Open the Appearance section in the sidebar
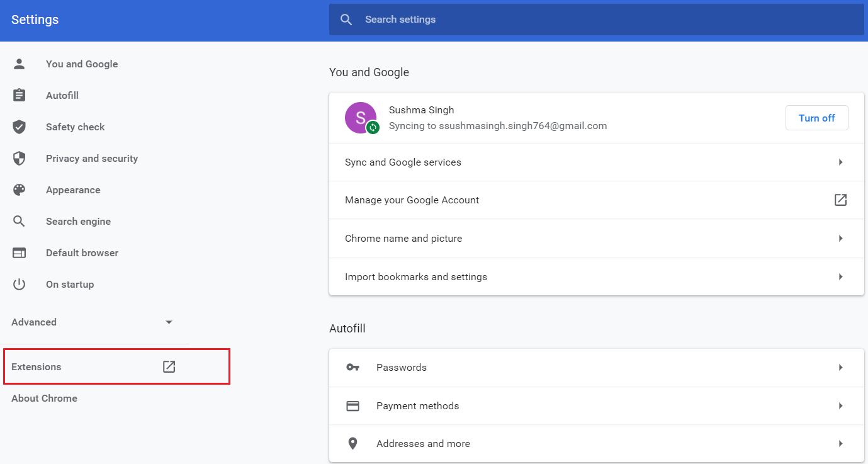This screenshot has height=464, width=868. (x=73, y=190)
